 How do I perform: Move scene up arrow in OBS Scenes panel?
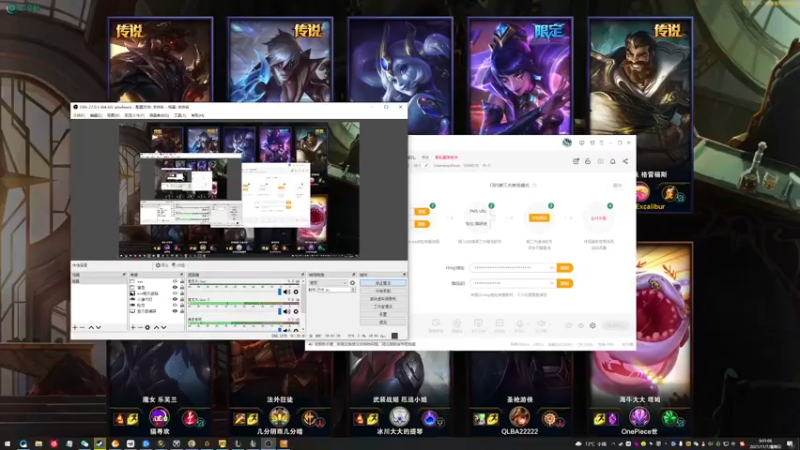coord(91,328)
